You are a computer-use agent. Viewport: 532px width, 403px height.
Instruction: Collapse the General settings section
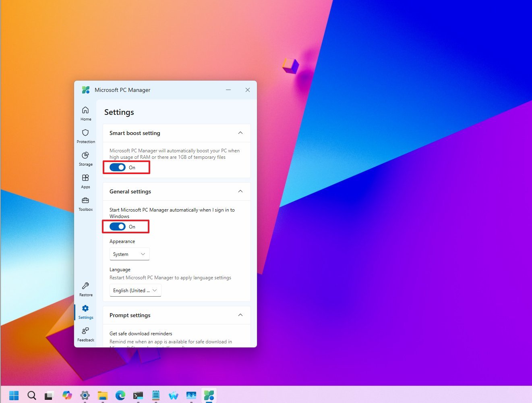click(x=240, y=191)
